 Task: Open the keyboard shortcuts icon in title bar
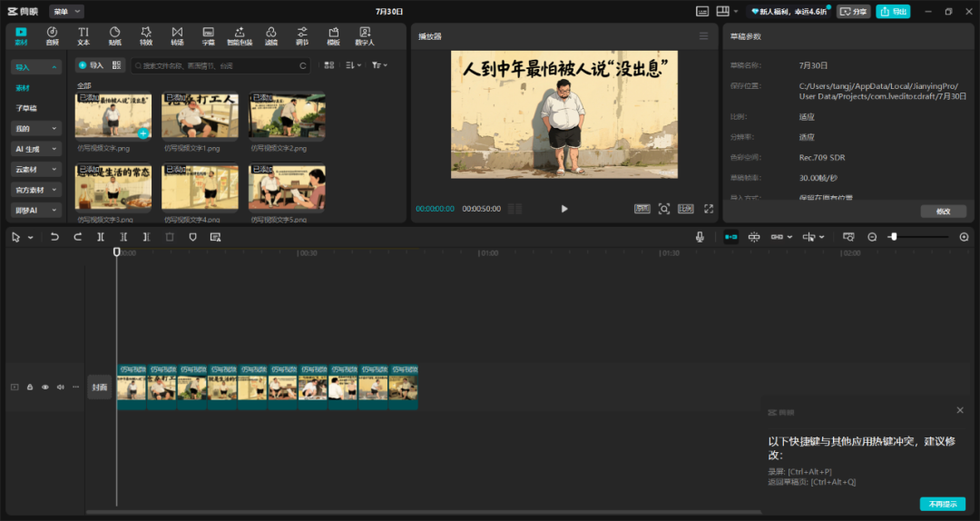702,11
